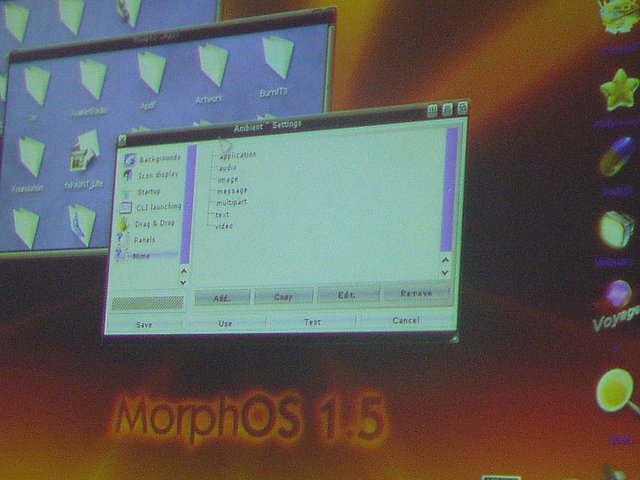Expand the text mime type
Image resolution: width=640 pixels, height=480 pixels.
tap(222, 214)
